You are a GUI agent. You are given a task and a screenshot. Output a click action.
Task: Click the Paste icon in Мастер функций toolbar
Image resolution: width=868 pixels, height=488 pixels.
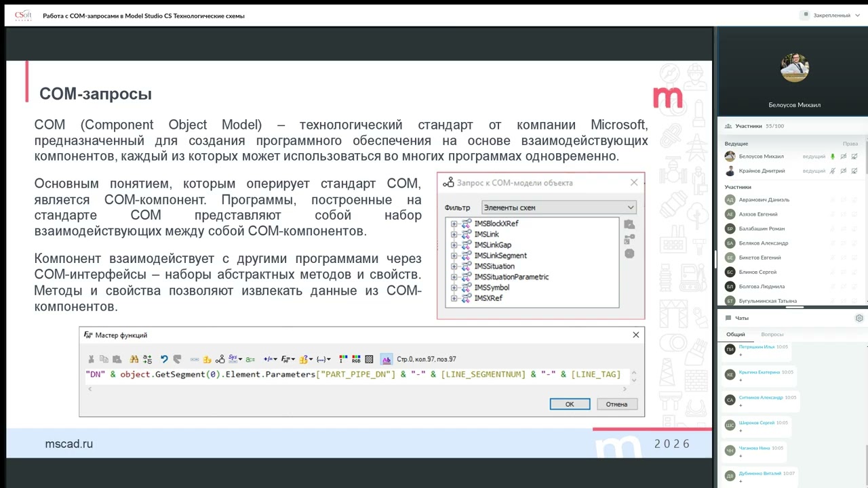(117, 359)
